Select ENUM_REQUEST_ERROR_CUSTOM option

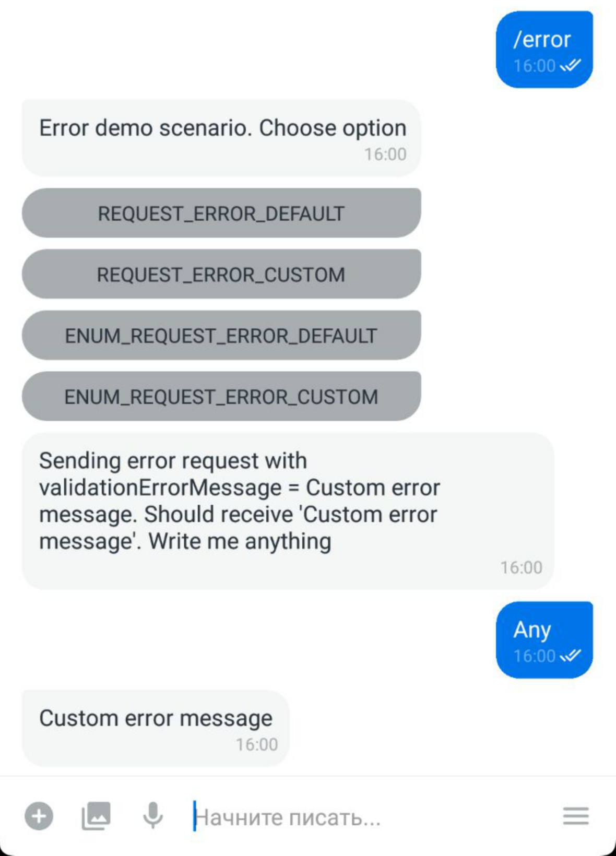221,396
